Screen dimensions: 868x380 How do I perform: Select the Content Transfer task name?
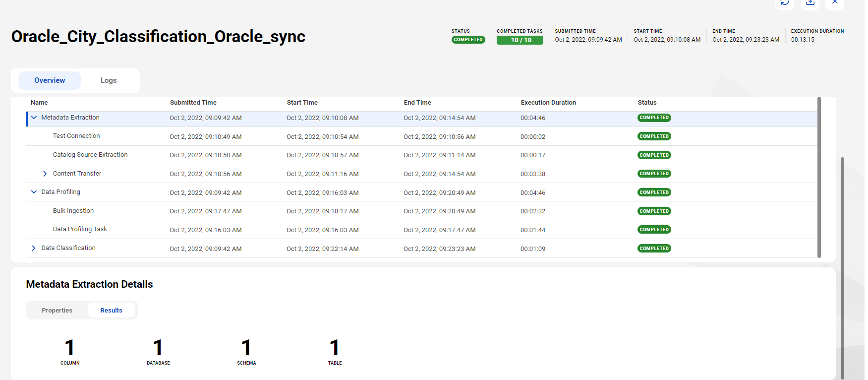coord(77,174)
